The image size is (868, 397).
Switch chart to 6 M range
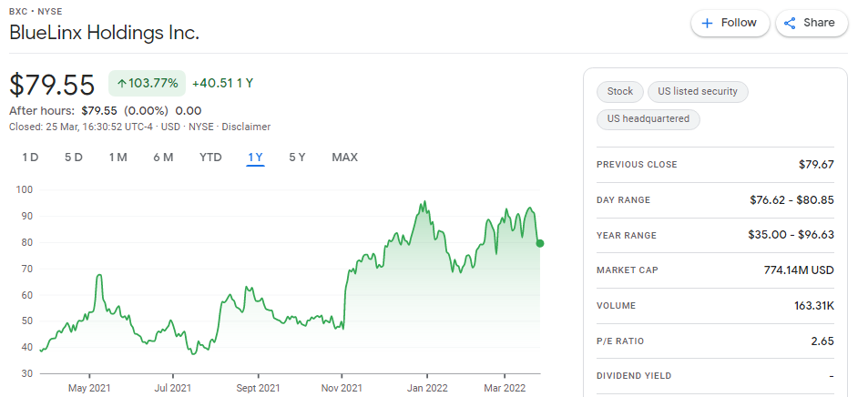(x=163, y=158)
